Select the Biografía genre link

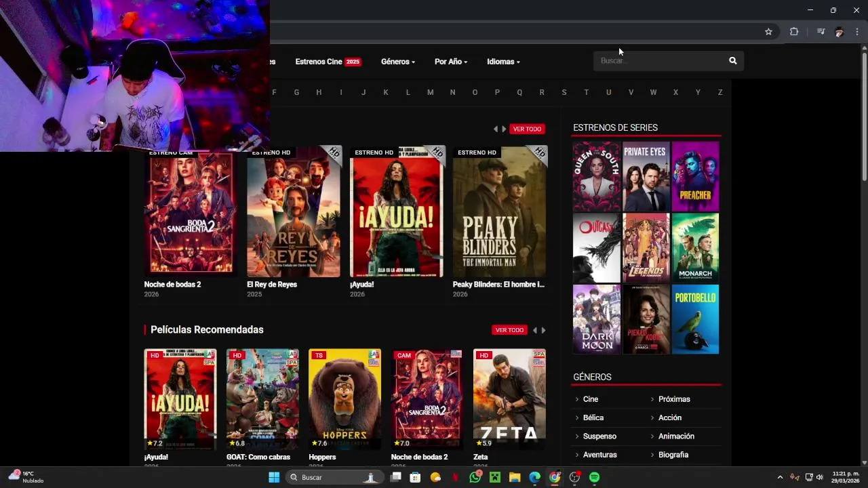pos(673,455)
